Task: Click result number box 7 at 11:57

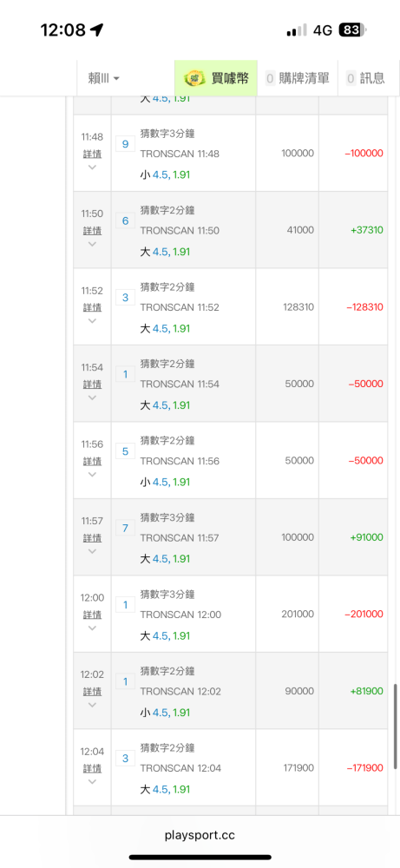Action: (x=125, y=528)
